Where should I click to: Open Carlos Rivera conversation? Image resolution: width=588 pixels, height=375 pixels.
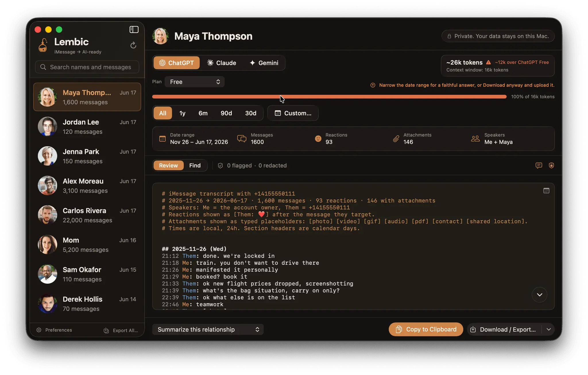[x=87, y=215]
